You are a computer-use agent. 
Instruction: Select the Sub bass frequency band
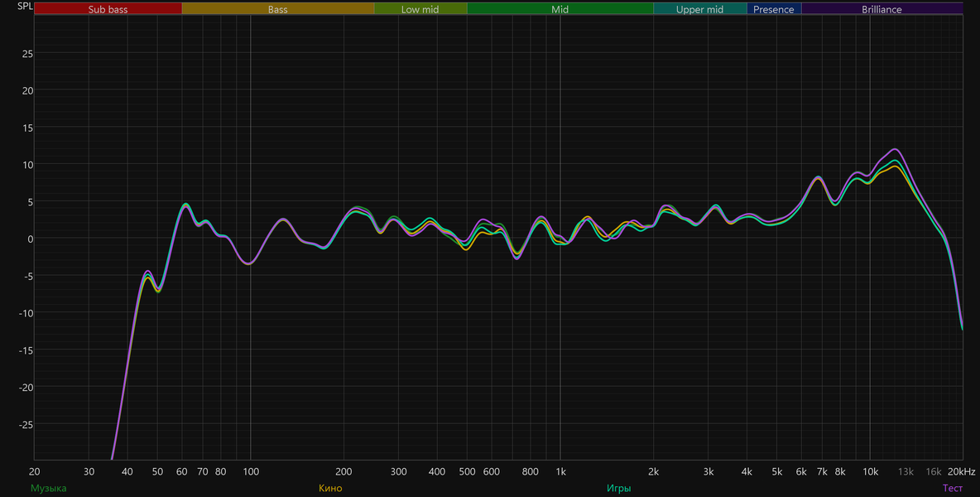coord(108,9)
